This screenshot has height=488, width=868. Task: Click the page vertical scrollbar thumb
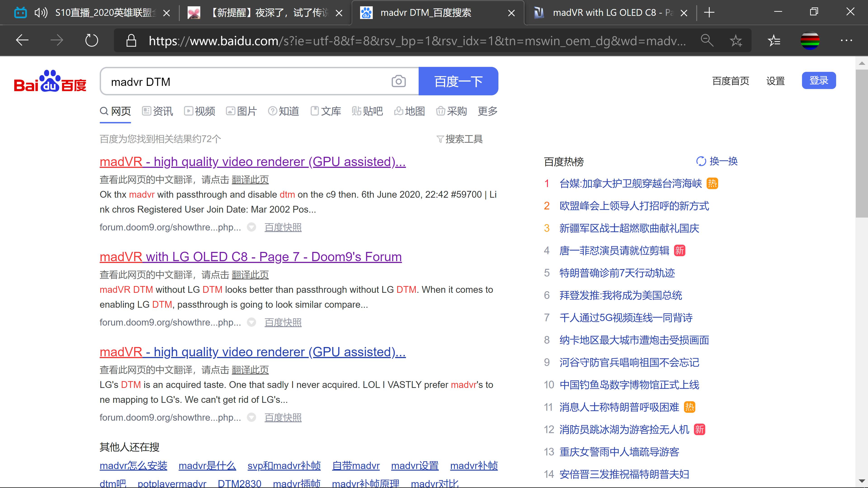coord(862,143)
